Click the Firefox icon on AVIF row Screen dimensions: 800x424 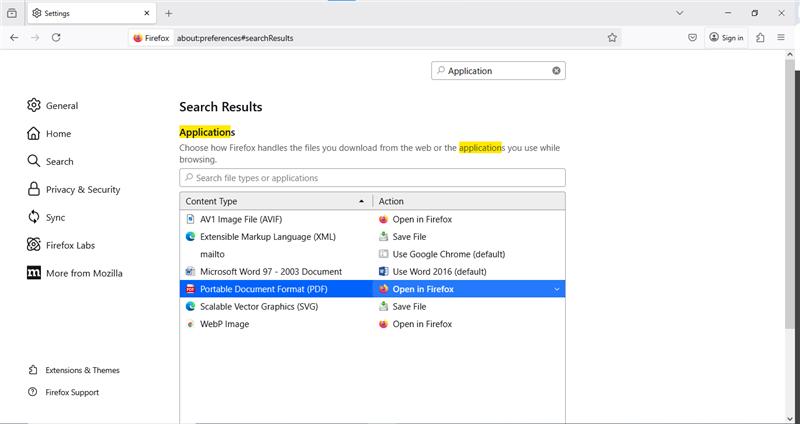(x=384, y=219)
